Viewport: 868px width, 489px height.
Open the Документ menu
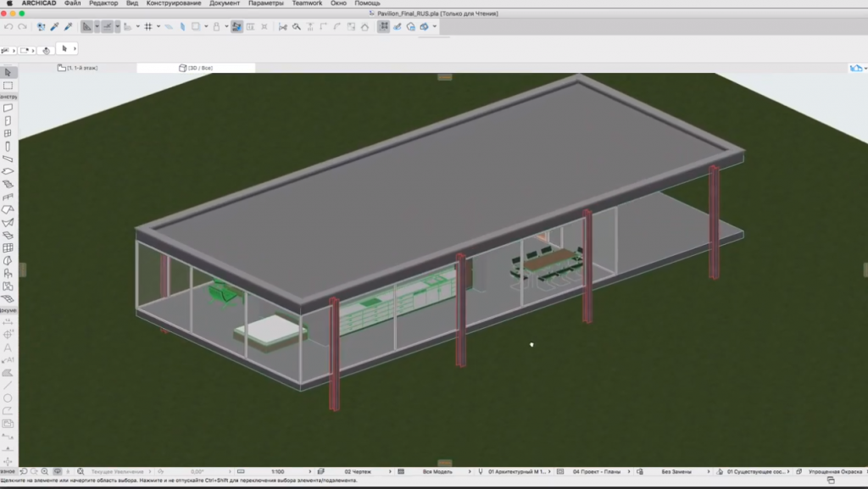coord(225,3)
